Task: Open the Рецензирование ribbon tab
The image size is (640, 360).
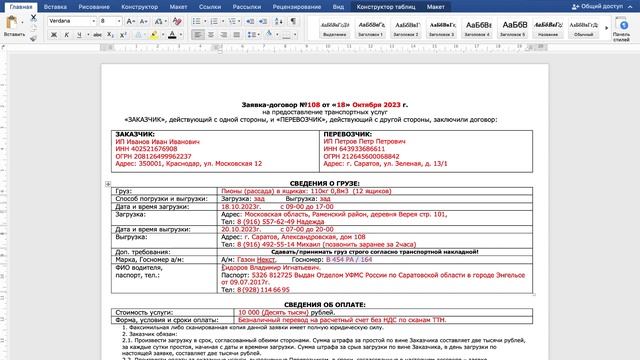Action: click(297, 7)
